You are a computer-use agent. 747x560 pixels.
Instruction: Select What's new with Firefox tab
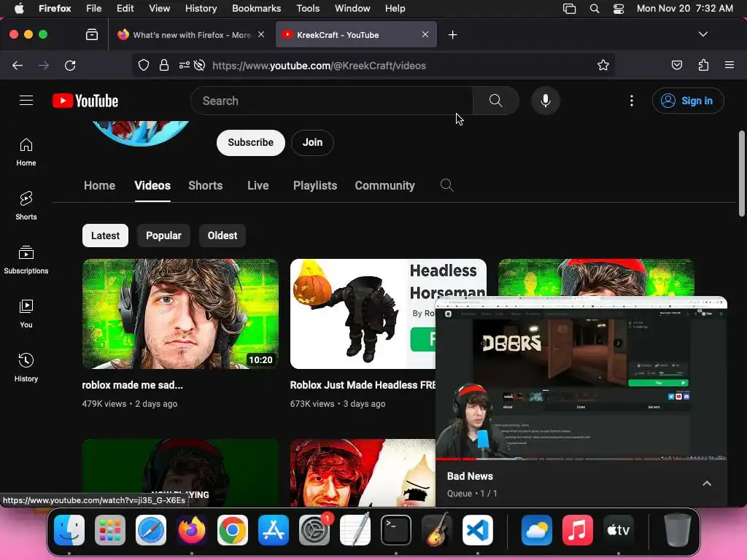coord(190,35)
